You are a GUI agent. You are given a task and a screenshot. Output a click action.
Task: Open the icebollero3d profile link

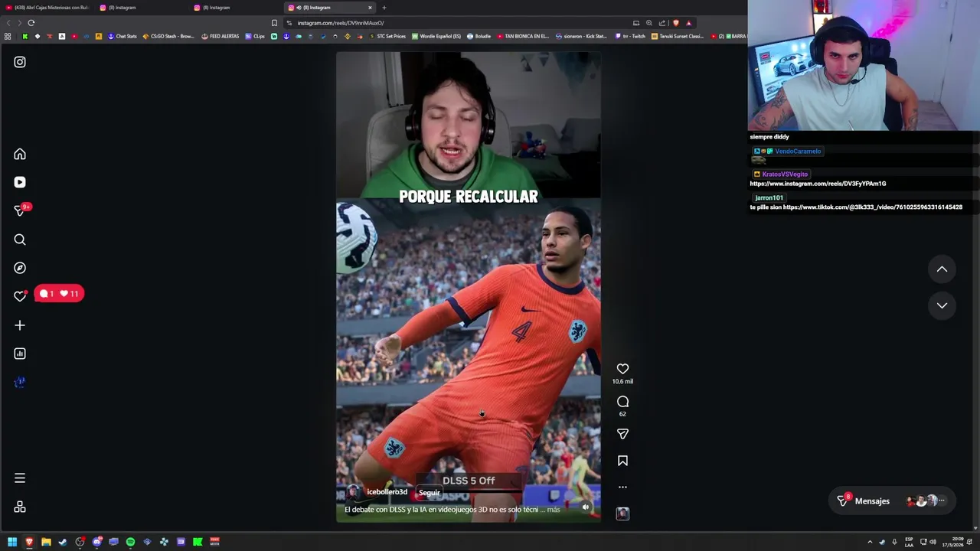[387, 492]
